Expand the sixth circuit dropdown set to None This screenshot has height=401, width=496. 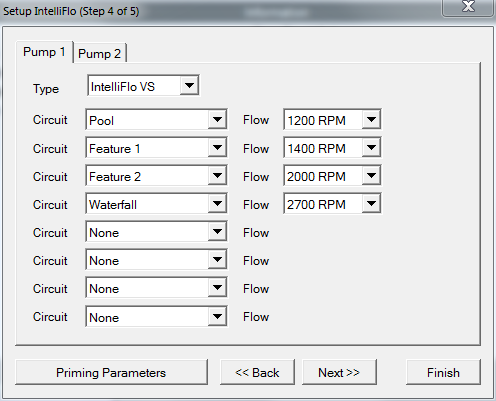[156, 260]
